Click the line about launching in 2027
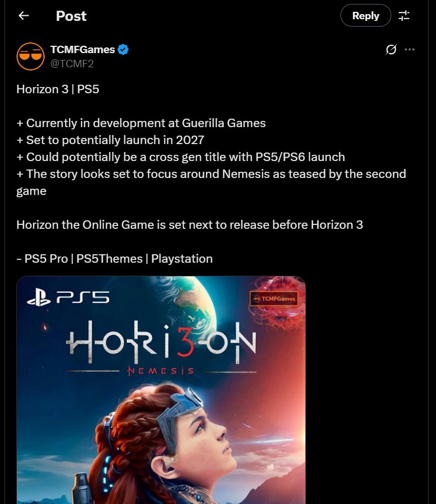The width and height of the screenshot is (436, 504). coord(110,140)
